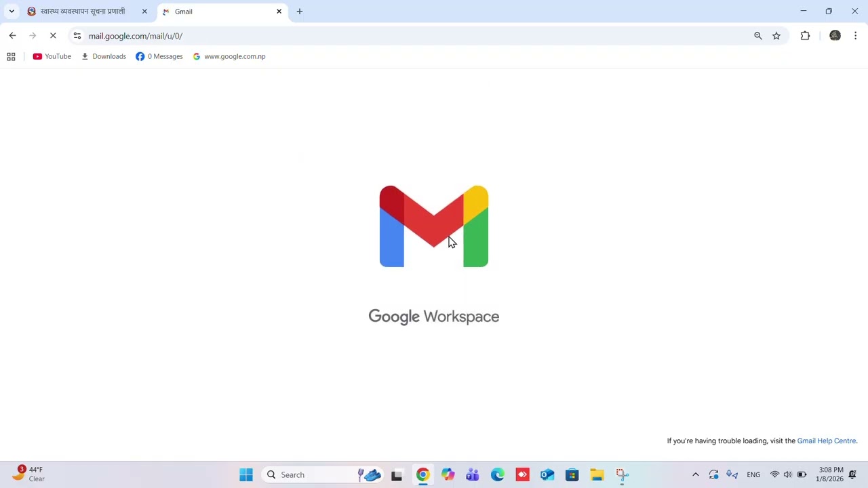The image size is (868, 488).
Task: Go back to the previous page
Action: coord(12,36)
